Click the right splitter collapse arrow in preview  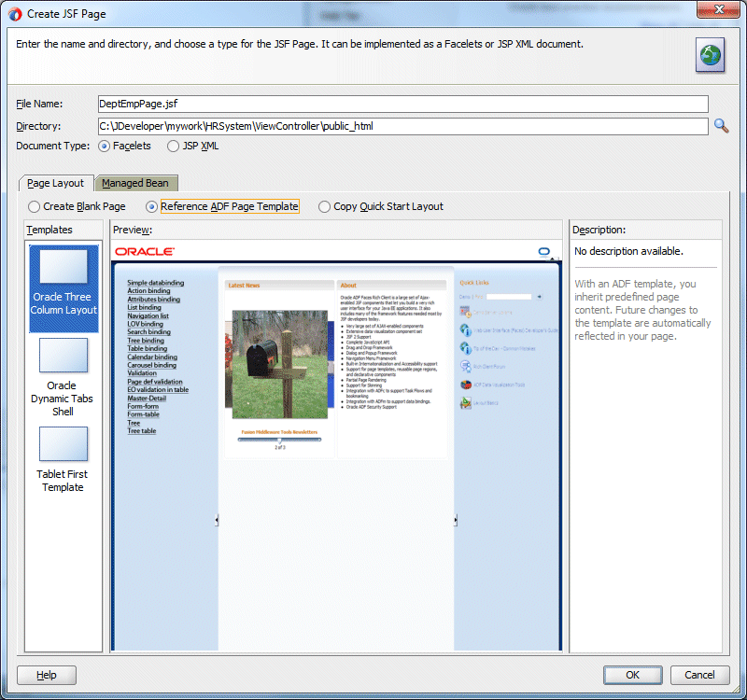pos(456,520)
